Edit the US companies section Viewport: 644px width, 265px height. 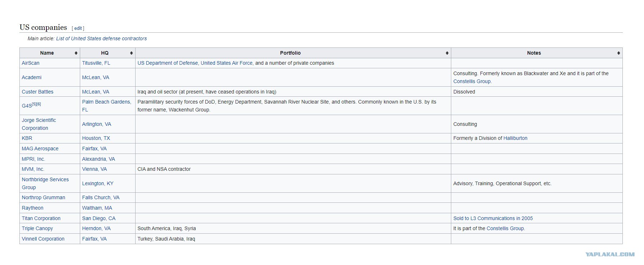(78, 28)
